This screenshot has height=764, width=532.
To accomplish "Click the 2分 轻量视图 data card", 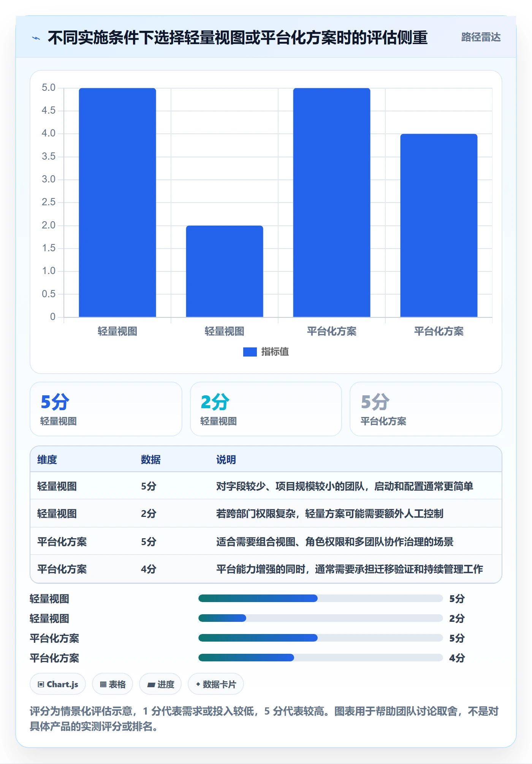I will [266, 409].
